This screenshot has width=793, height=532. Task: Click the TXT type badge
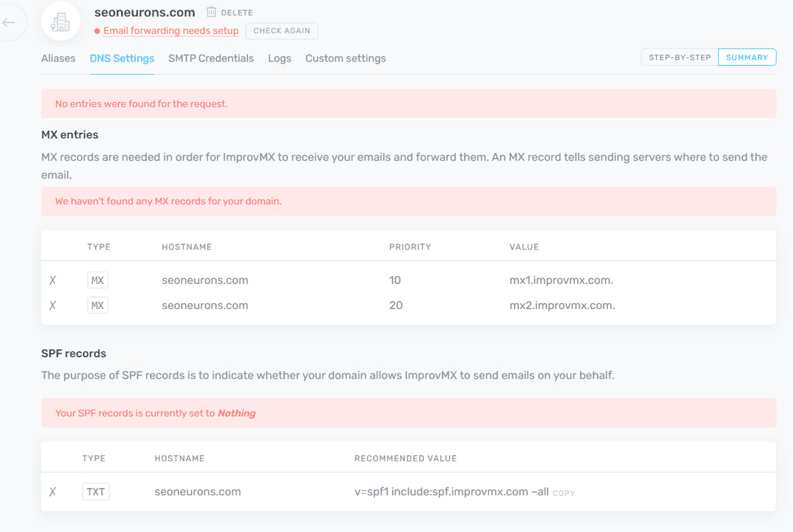(95, 492)
